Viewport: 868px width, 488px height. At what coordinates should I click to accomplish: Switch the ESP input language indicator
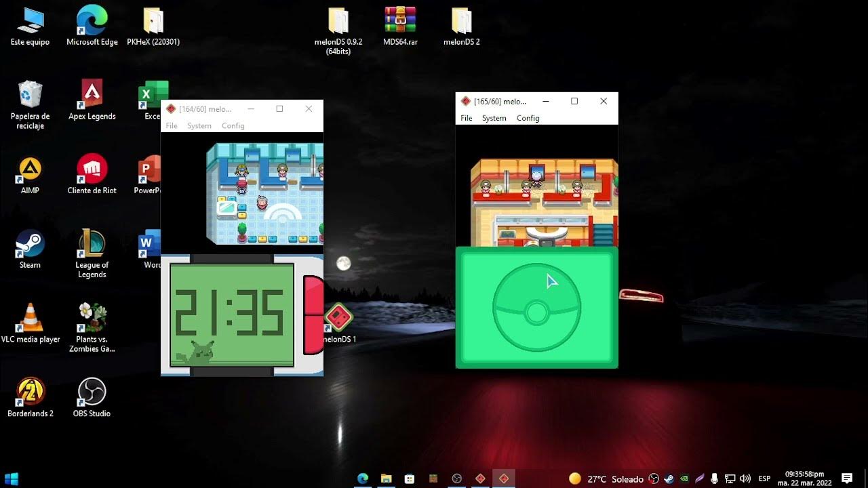tap(764, 479)
